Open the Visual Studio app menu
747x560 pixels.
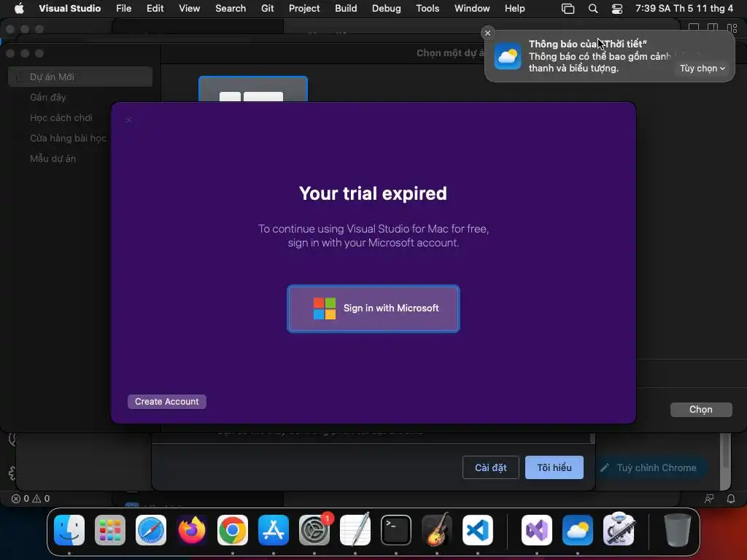point(69,8)
